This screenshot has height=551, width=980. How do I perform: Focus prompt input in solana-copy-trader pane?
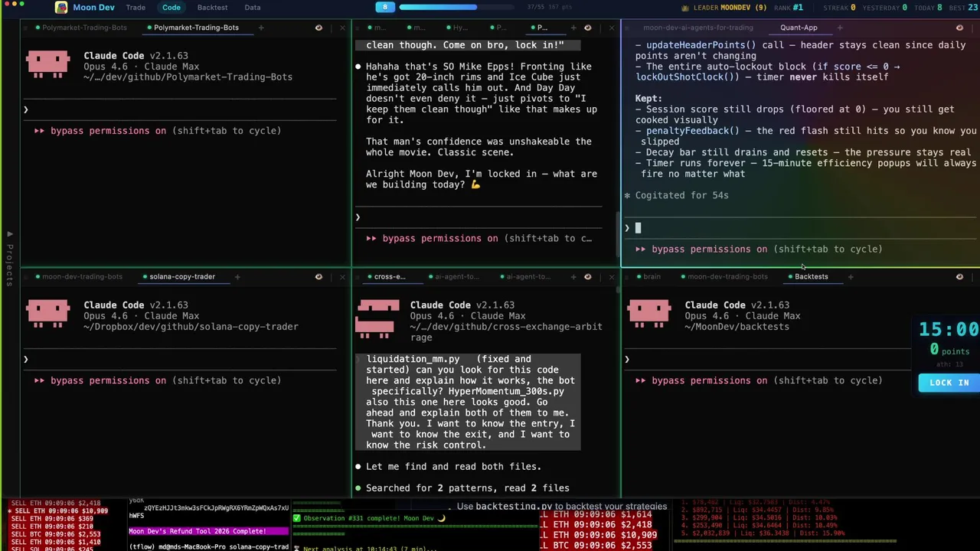[x=180, y=359]
